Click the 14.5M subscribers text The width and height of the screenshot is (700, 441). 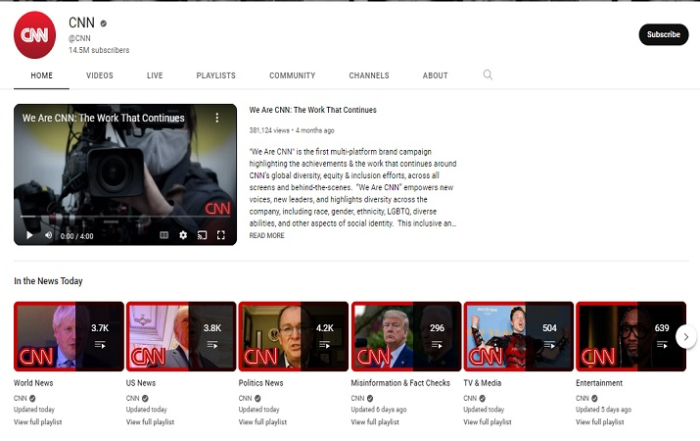99,50
